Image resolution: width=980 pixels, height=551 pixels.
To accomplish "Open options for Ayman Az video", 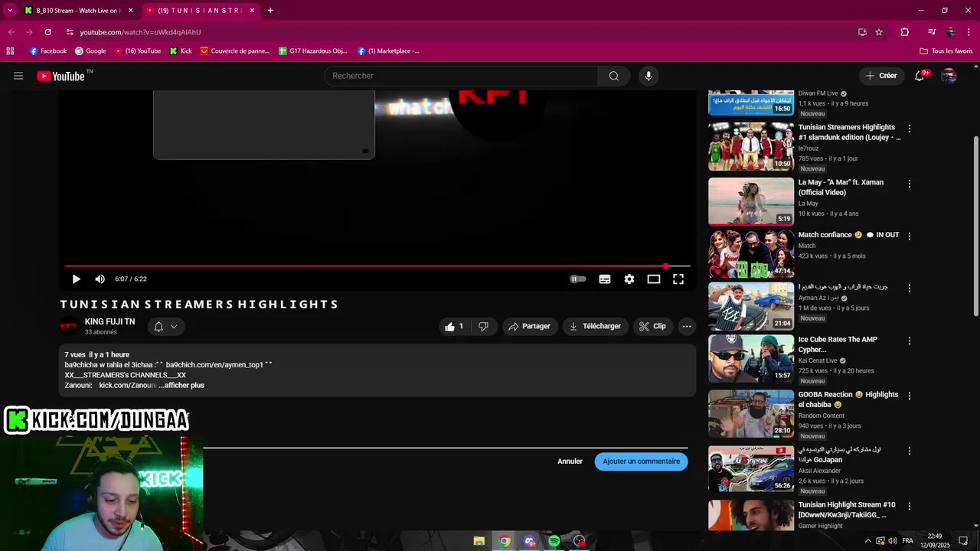I will 910,289.
